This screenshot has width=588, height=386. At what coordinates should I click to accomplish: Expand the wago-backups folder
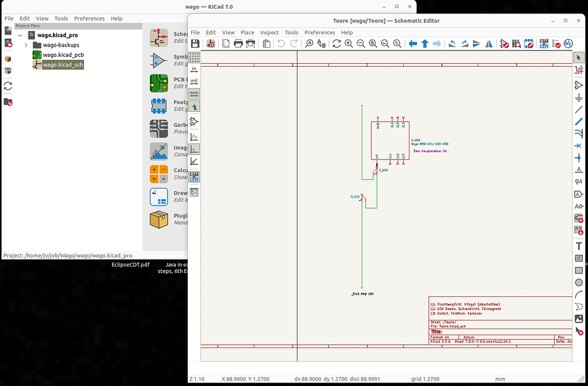tap(27, 45)
